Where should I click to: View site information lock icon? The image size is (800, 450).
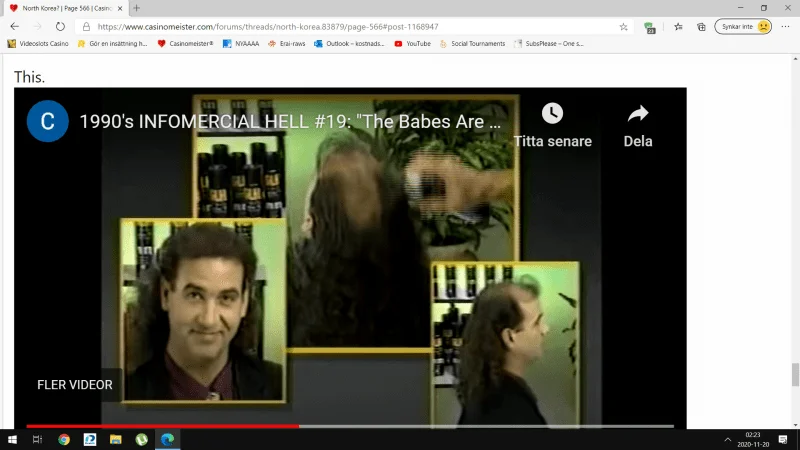[x=86, y=27]
